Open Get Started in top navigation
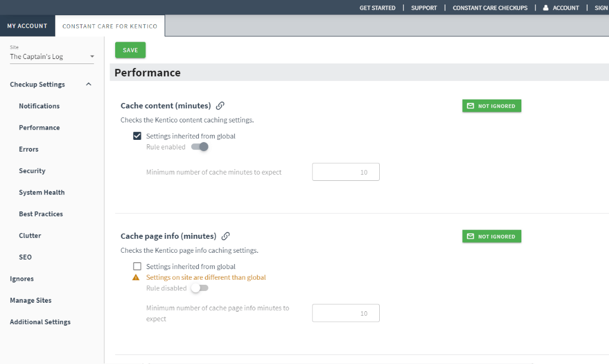 378,8
